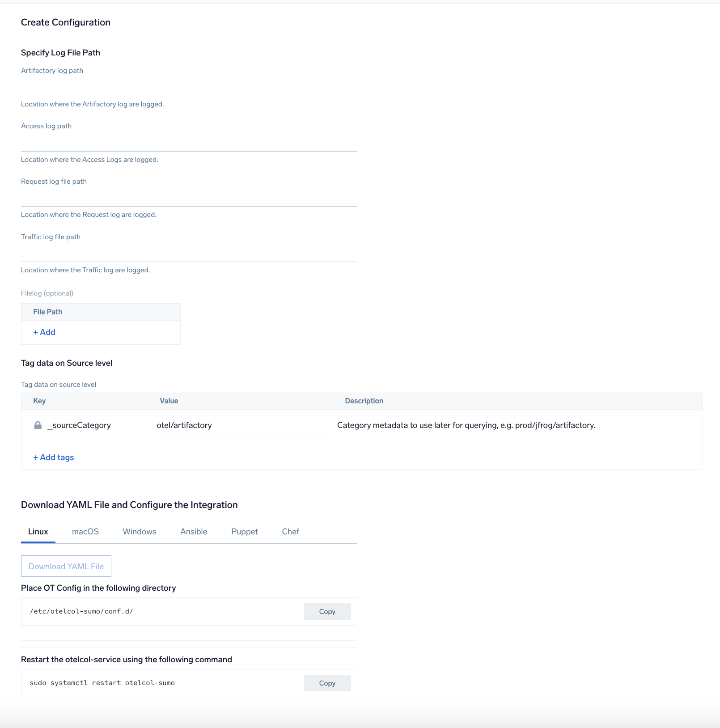Click the Value column header
This screenshot has height=728, width=720.
coord(169,401)
